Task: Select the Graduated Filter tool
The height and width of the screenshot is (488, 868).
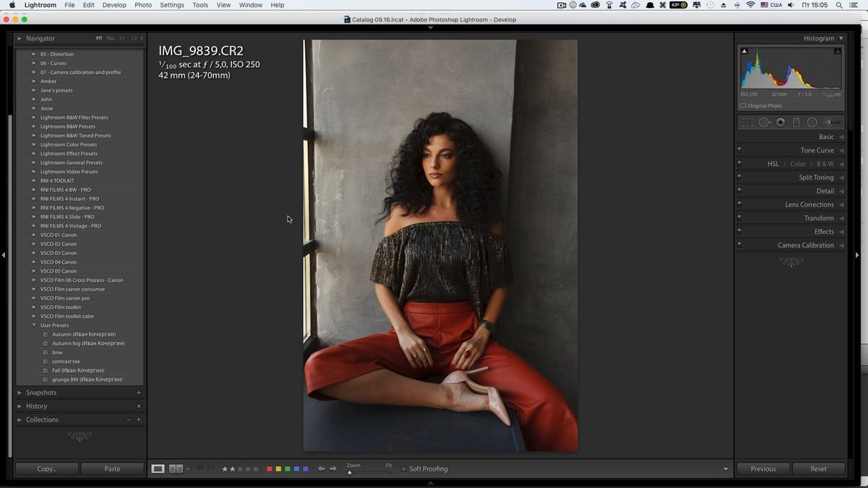Action: pos(796,122)
